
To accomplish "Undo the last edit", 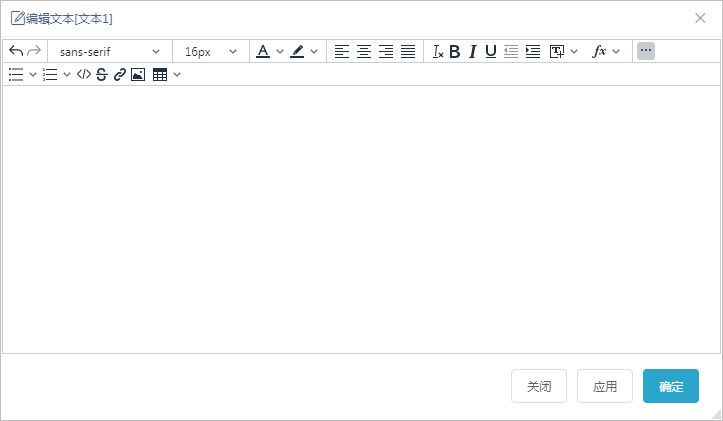I will tap(16, 51).
